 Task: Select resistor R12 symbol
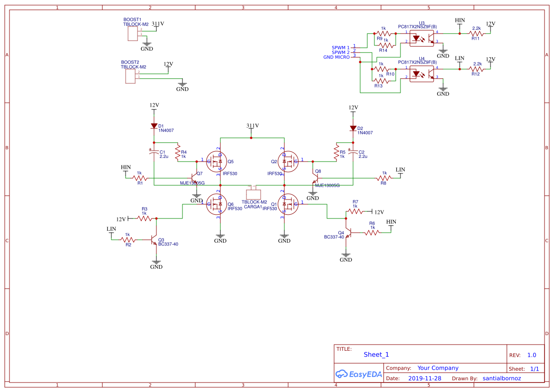[x=476, y=69]
